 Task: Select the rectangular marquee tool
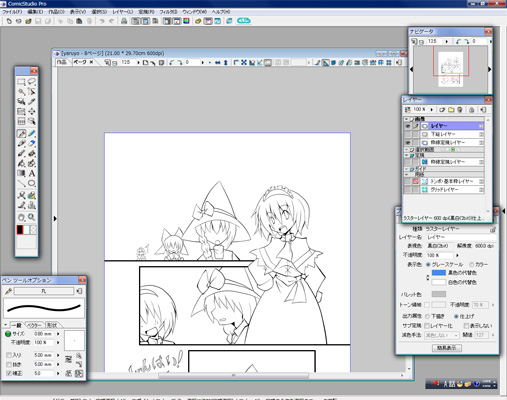click(x=21, y=82)
